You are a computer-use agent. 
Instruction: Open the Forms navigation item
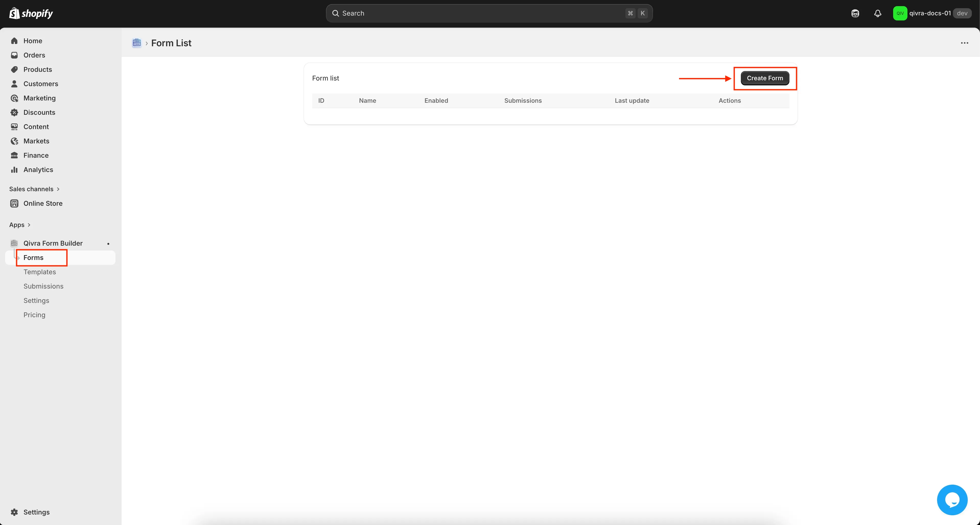point(33,258)
